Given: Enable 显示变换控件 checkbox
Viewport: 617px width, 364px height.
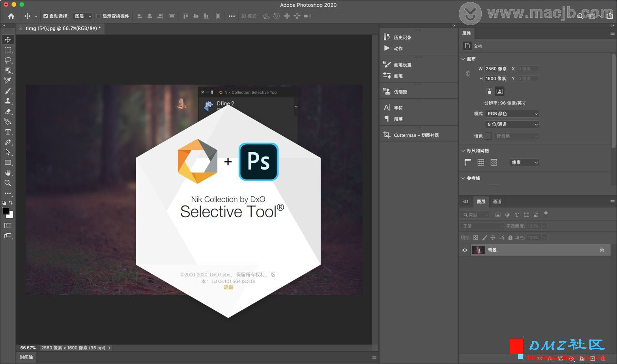Looking at the screenshot, I should [x=99, y=16].
